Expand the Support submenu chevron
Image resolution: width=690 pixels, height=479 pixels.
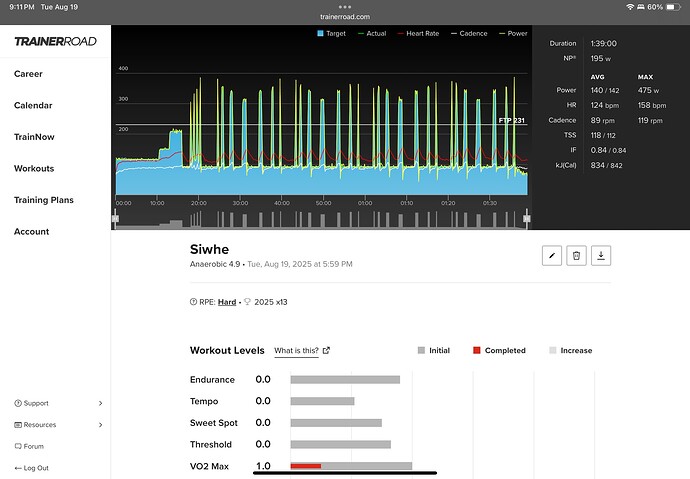[x=100, y=403]
